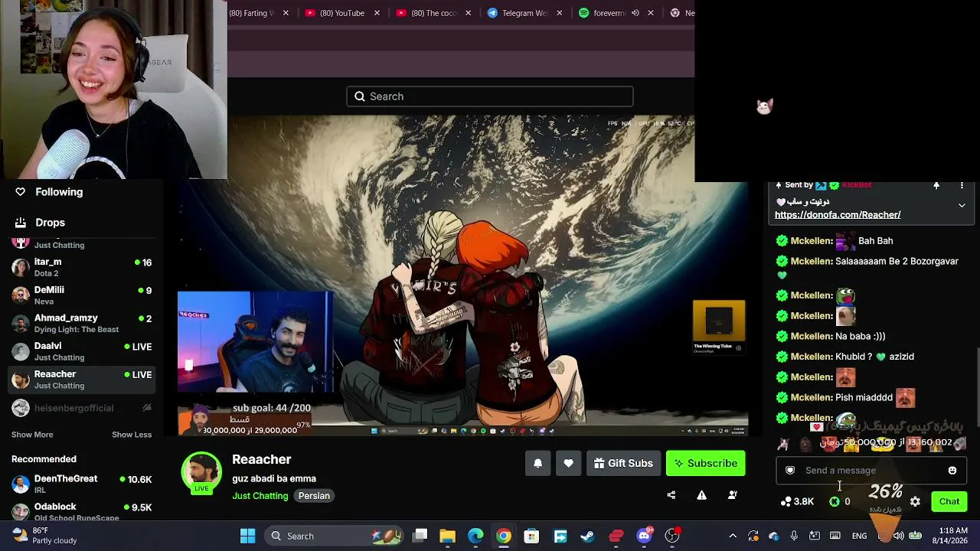Switch to the Spotify forevermore tab

tap(616, 13)
